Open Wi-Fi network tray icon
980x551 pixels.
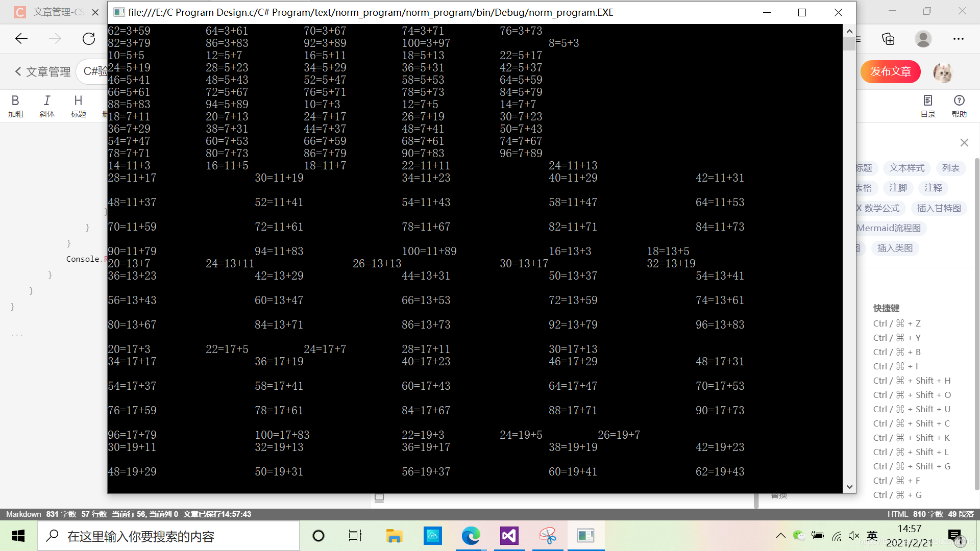click(836, 536)
